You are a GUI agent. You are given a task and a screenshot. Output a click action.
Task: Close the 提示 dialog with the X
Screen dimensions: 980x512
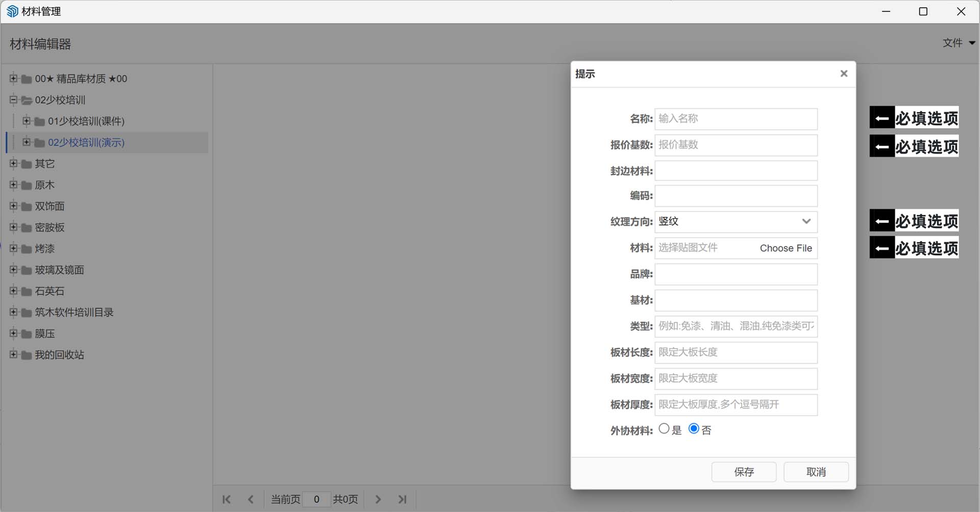843,73
